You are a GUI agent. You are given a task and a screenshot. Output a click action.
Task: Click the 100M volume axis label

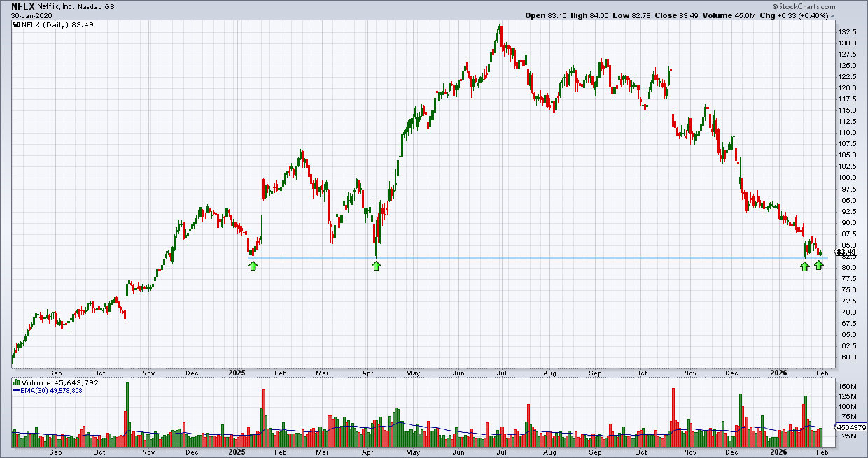[x=846, y=407]
